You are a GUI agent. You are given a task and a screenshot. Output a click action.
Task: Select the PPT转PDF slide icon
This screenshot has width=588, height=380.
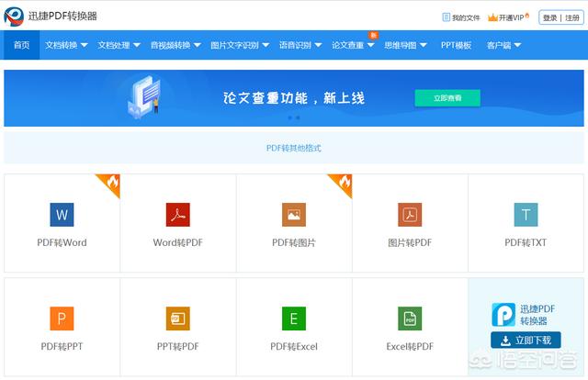pyautogui.click(x=177, y=319)
